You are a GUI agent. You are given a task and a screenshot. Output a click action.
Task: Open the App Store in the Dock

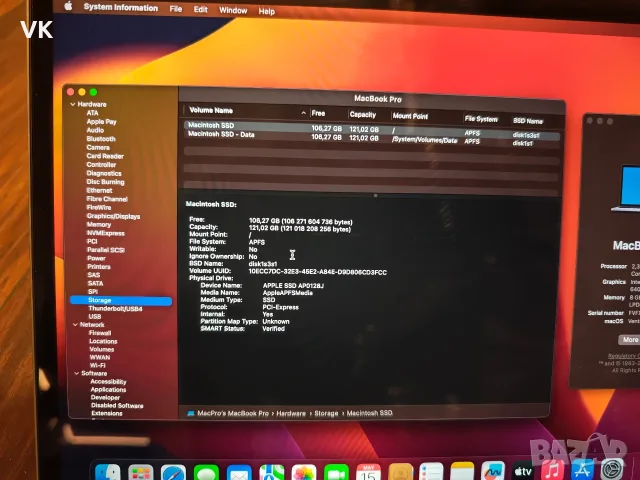point(582,470)
